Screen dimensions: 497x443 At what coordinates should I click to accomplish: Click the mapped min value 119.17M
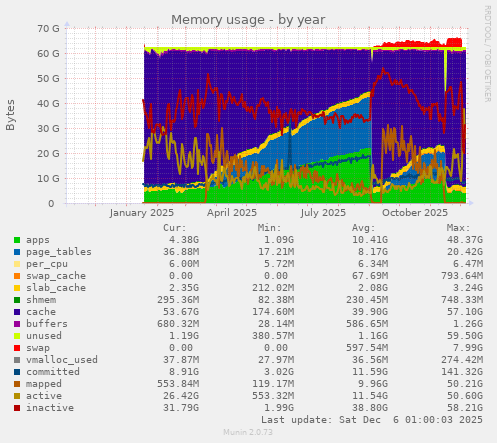coord(273,384)
